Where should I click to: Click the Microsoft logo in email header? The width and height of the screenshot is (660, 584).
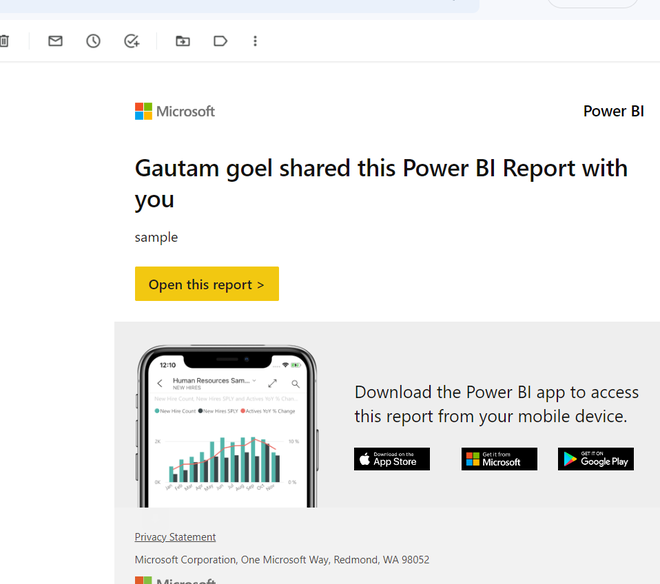pos(175,111)
